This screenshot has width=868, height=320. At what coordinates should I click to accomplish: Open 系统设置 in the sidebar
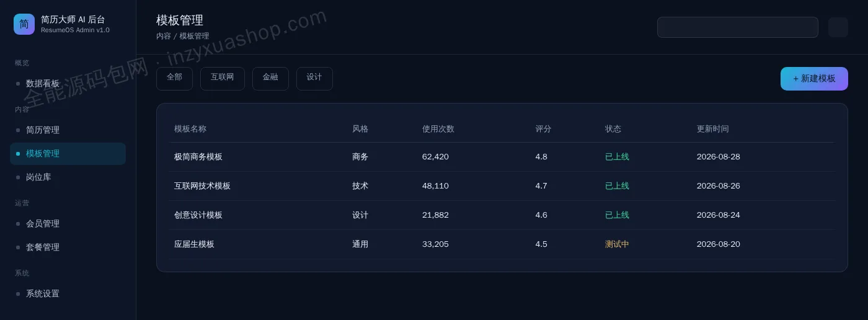[68, 294]
